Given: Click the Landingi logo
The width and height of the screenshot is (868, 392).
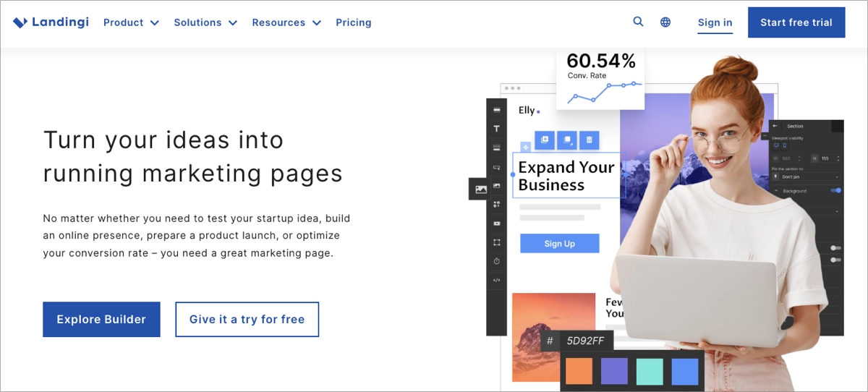Looking at the screenshot, I should [x=51, y=22].
